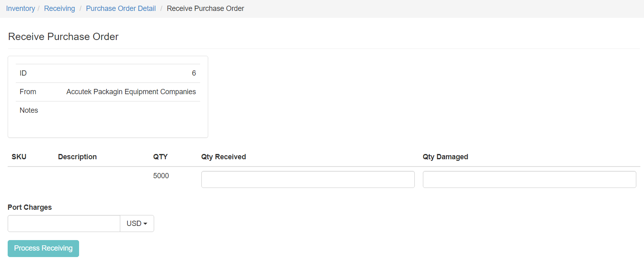Click the Accutek Packagin Equipment Companies text
This screenshot has width=644, height=272.
click(x=131, y=92)
